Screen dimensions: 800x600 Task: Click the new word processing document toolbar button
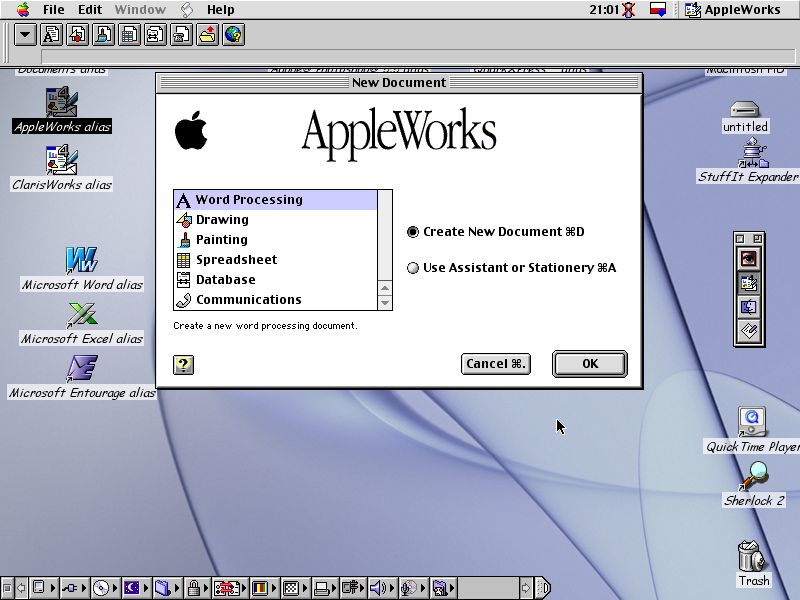(x=52, y=35)
